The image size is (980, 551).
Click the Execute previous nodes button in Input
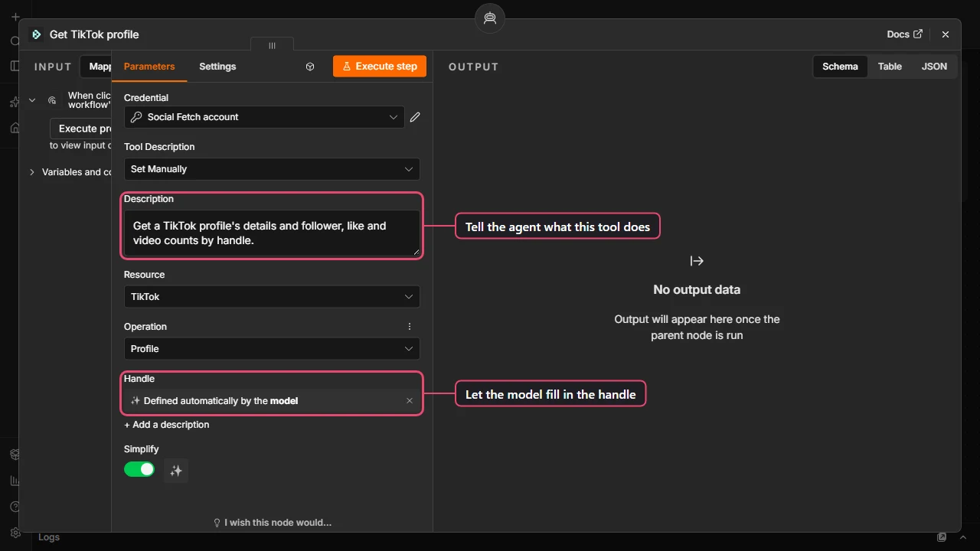coord(81,129)
